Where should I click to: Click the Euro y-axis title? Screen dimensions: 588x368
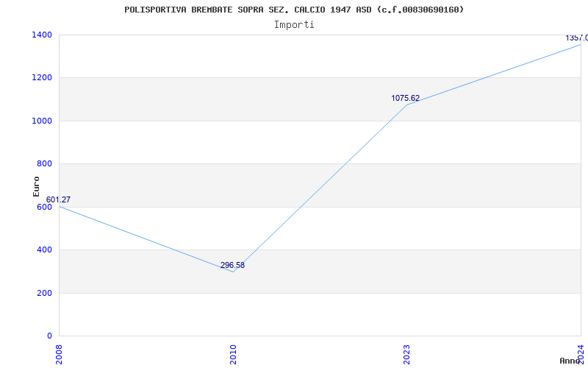click(x=36, y=187)
